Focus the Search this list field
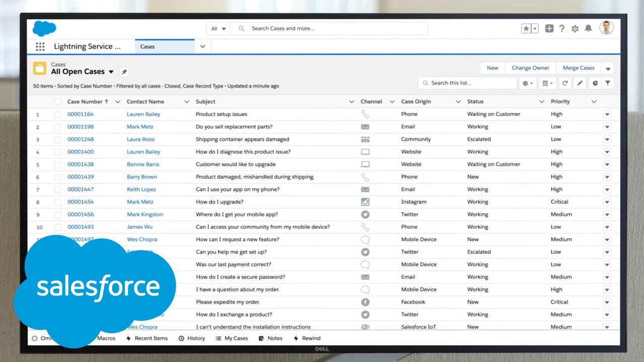This screenshot has height=362, width=644. pos(467,83)
